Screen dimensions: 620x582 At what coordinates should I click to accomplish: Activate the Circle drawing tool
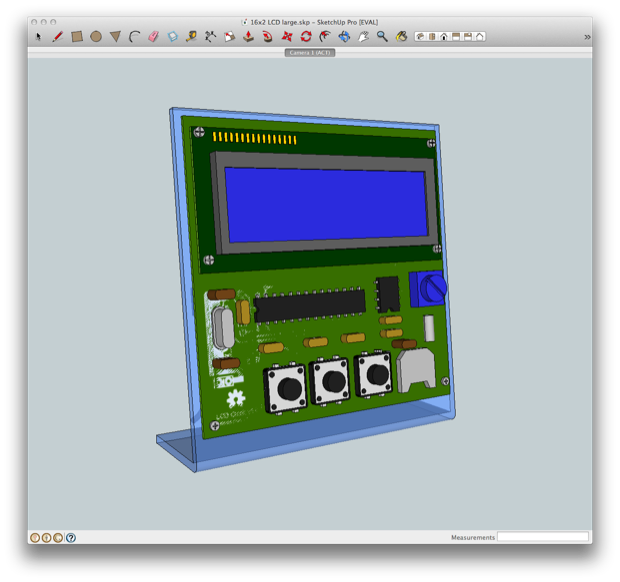tap(96, 37)
